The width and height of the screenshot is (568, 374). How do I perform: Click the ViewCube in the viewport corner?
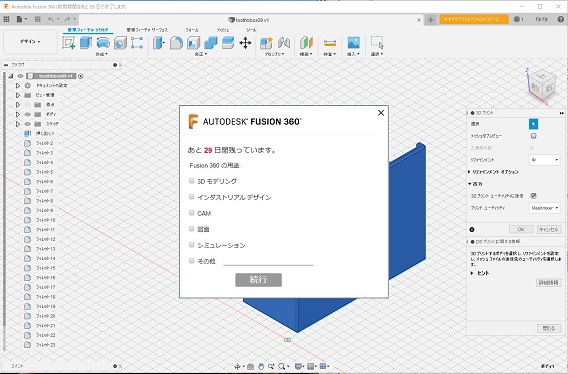(541, 86)
